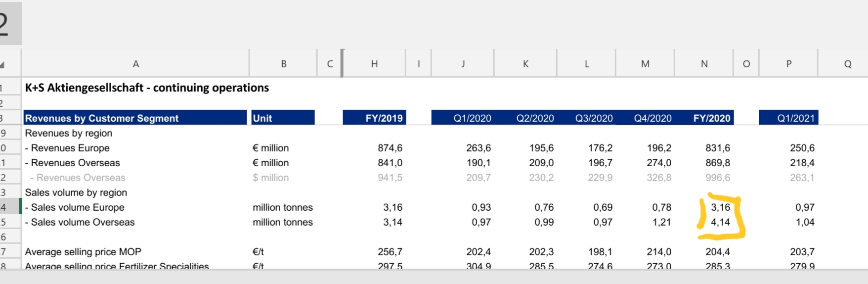The height and width of the screenshot is (284, 868).
Task: Select column N header
Action: pyautogui.click(x=704, y=64)
